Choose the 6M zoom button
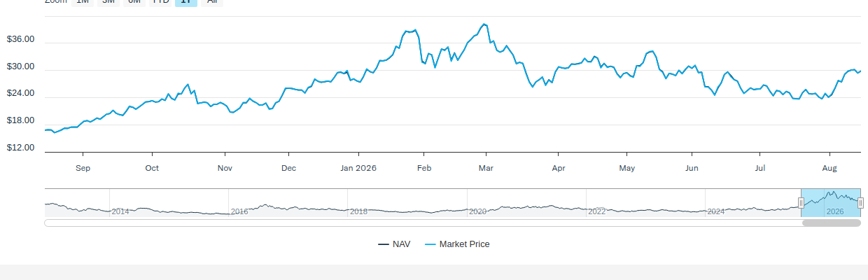Image resolution: width=868 pixels, height=280 pixels. 134,2
